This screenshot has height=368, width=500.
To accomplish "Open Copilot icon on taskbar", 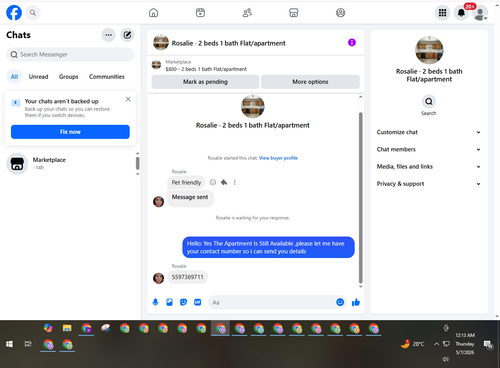I will tap(48, 328).
